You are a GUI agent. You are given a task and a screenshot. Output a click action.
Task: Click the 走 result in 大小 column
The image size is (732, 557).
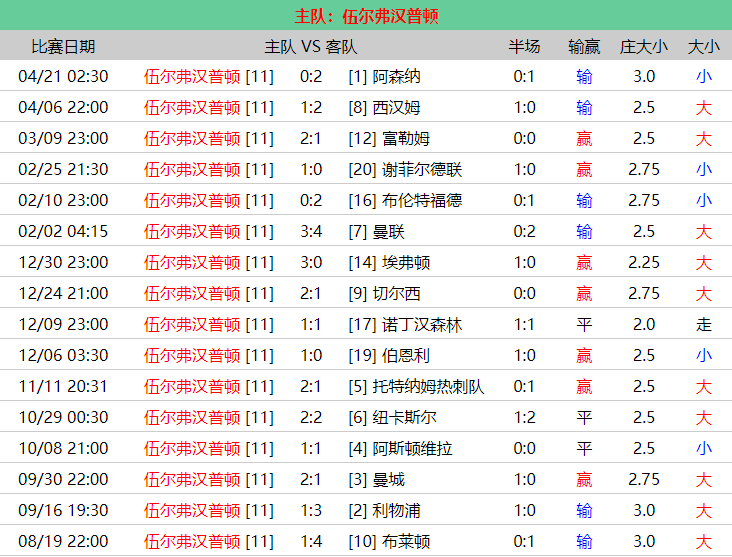pos(704,325)
